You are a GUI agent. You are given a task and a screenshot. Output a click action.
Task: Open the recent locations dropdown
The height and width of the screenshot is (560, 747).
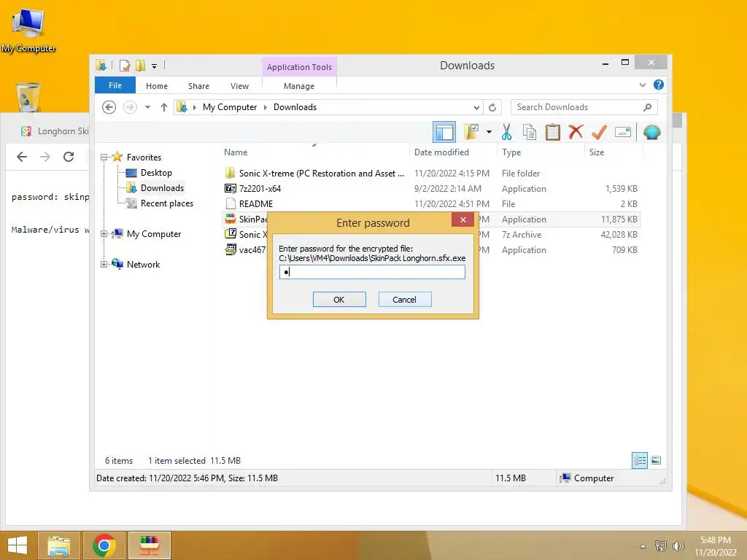[147, 107]
